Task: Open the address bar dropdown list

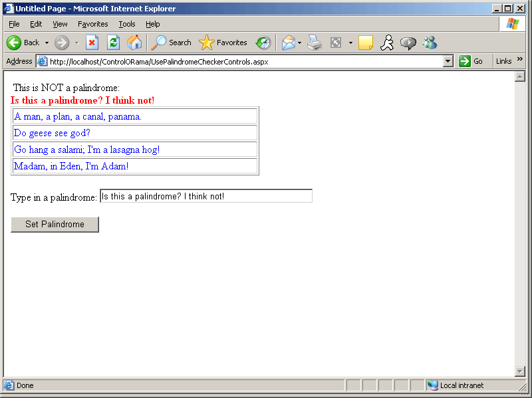Action: coord(448,61)
